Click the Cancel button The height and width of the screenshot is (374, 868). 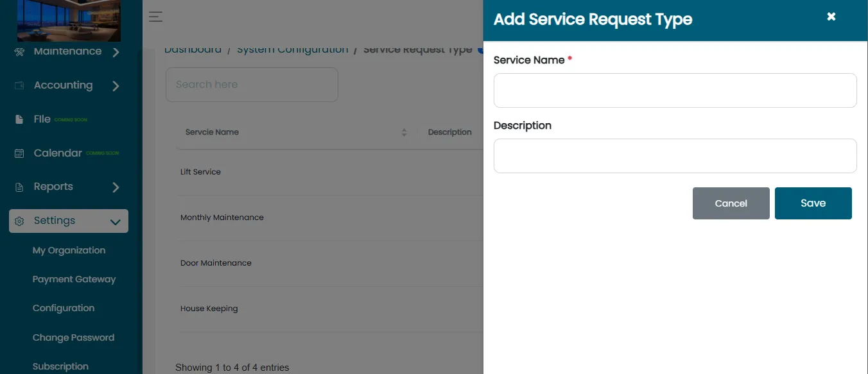click(731, 203)
